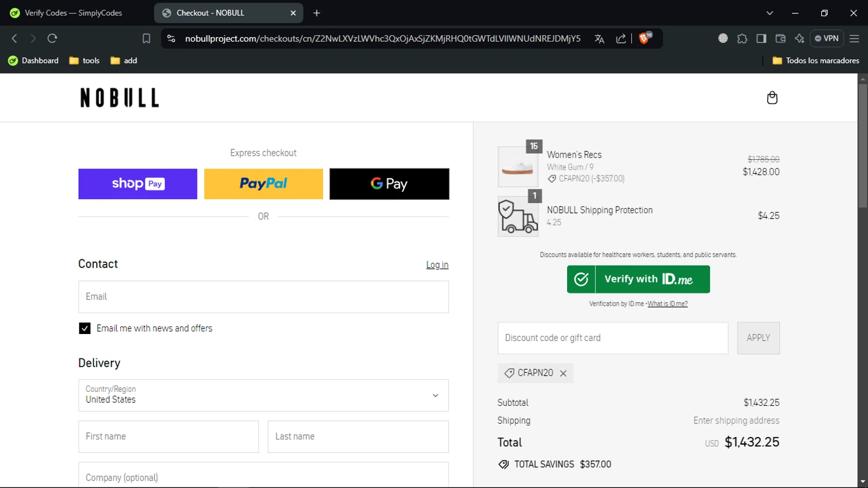Focus the Company (optional) field

(263, 475)
